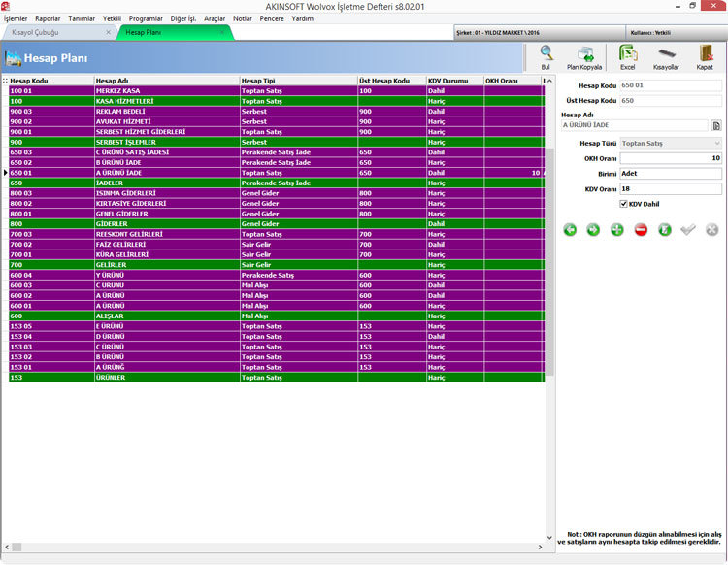Click the horizontal scrollbar left arrow
The image size is (728, 565).
click(7, 547)
